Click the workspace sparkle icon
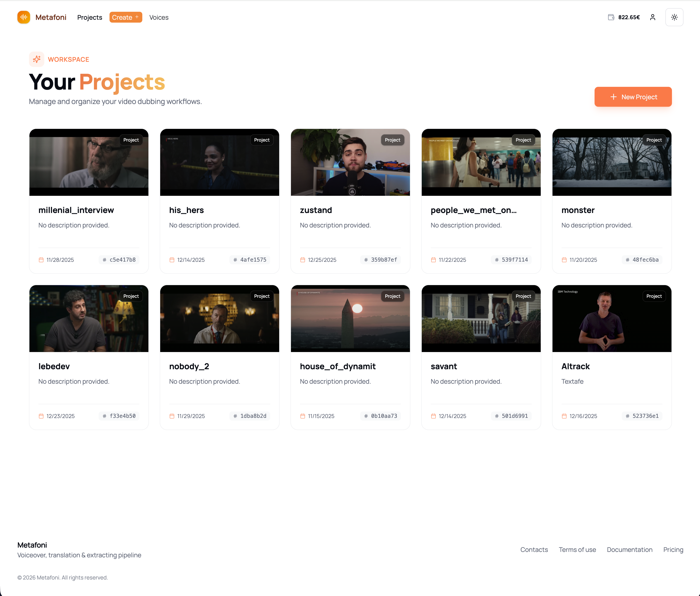Screen dimensions: 700x596 point(36,59)
